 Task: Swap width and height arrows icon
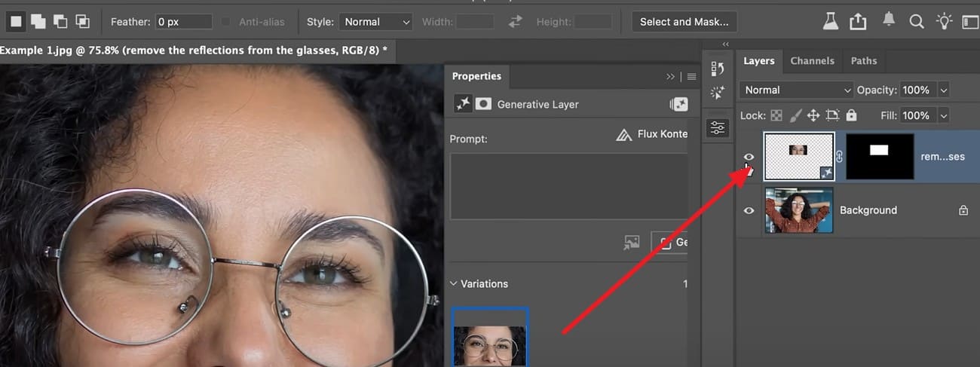click(516, 22)
